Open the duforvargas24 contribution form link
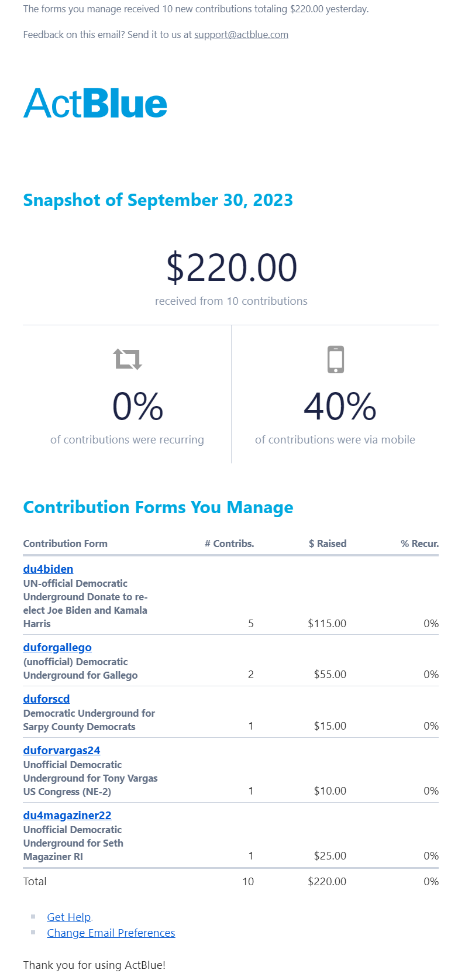458x980 pixels. 61,750
